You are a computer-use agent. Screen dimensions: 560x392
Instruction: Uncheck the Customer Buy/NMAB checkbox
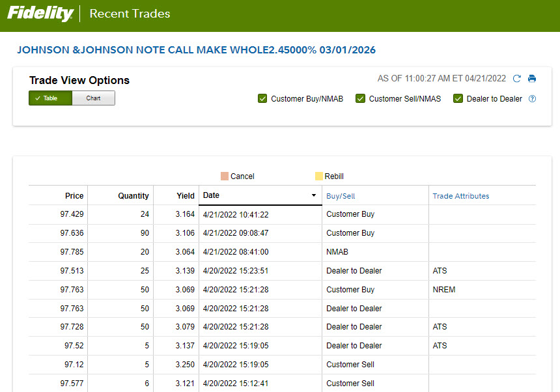(x=262, y=99)
